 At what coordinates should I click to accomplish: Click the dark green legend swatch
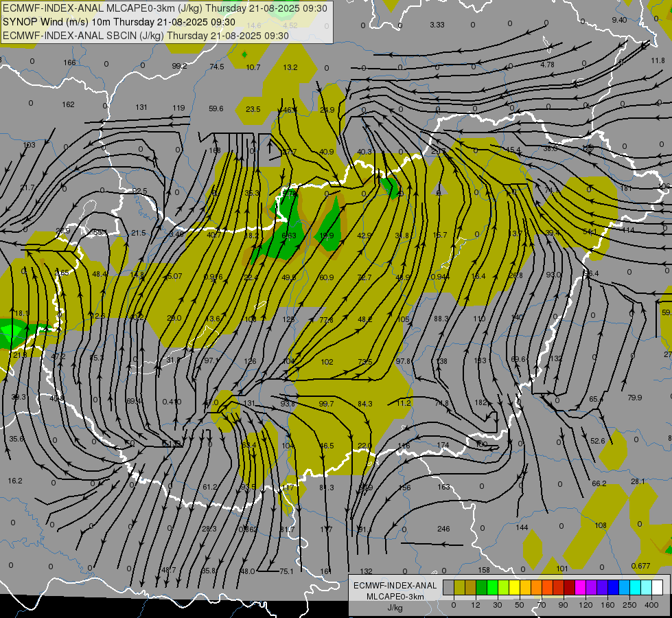click(482, 587)
